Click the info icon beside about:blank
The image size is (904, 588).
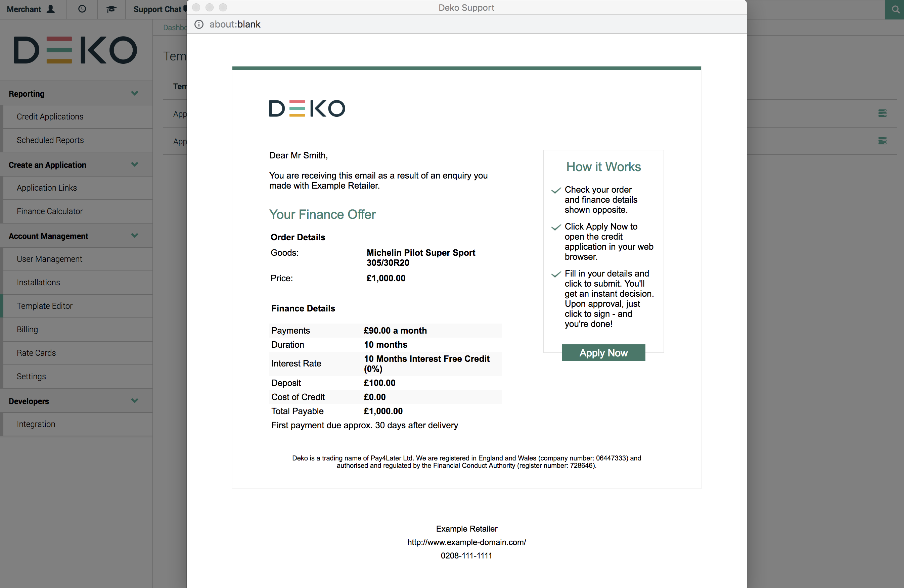point(199,24)
